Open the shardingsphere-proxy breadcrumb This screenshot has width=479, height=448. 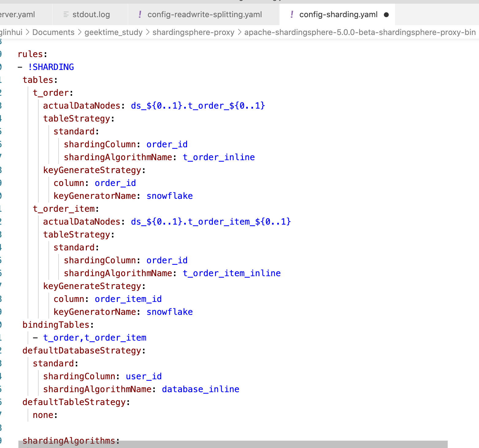tap(193, 32)
